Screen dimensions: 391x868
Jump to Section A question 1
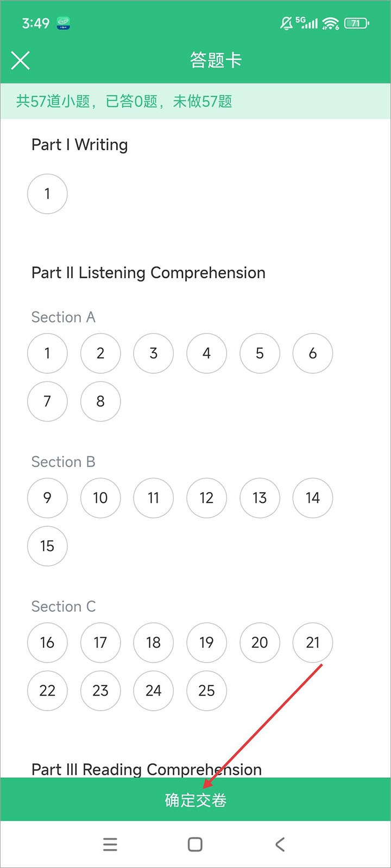(47, 353)
